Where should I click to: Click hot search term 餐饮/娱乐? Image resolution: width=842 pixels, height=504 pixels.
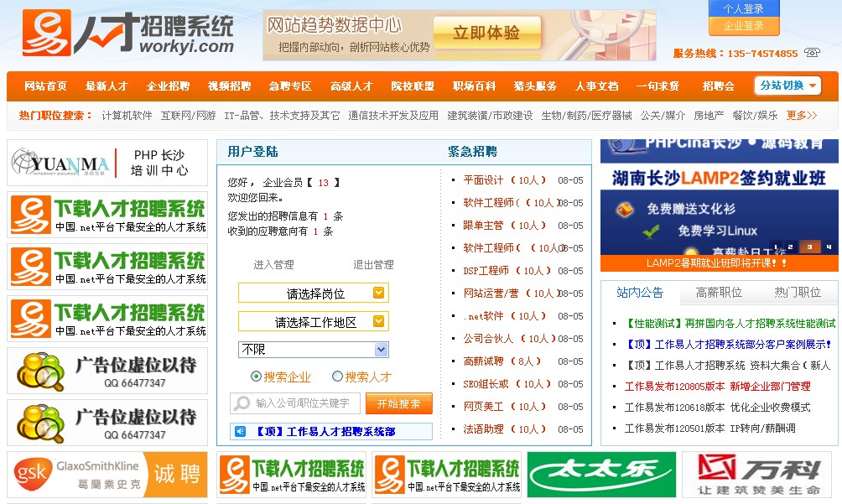point(755,116)
